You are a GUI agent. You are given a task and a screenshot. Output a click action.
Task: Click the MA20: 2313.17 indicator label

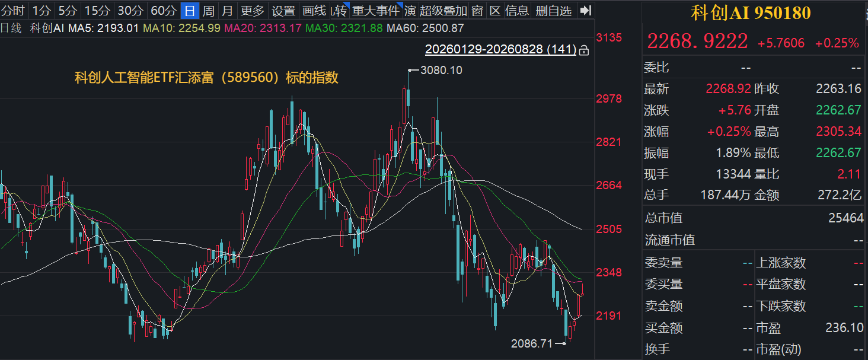coord(263,28)
